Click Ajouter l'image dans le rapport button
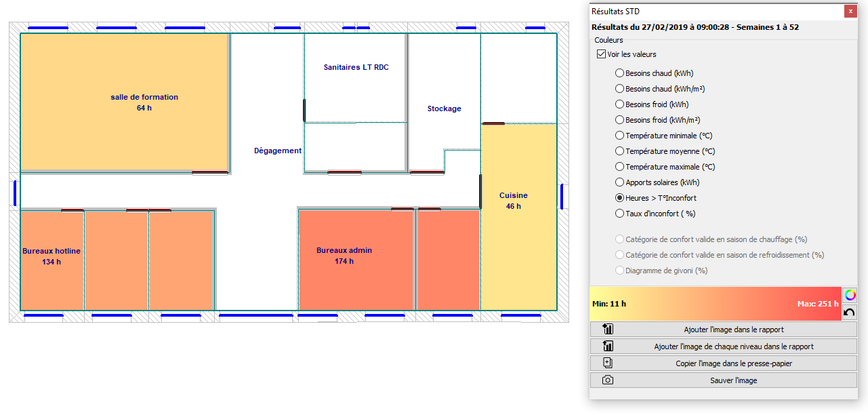The image size is (868, 417). [x=723, y=330]
